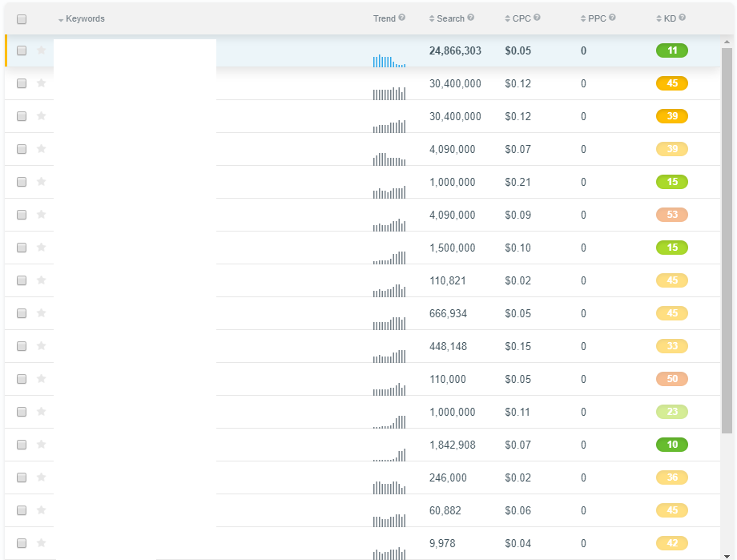Viewport: 737px width, 560px height.
Task: Star the row with search 1,842,908
Action: [x=42, y=445]
